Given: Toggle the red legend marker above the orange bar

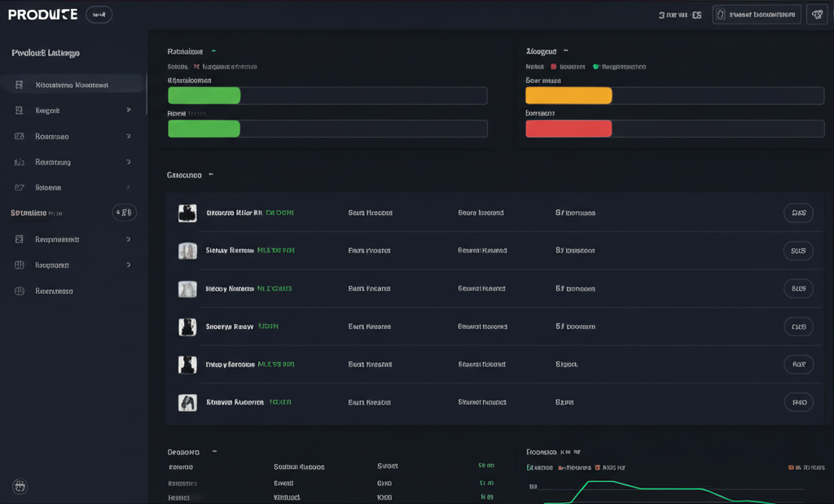Looking at the screenshot, I should (554, 67).
